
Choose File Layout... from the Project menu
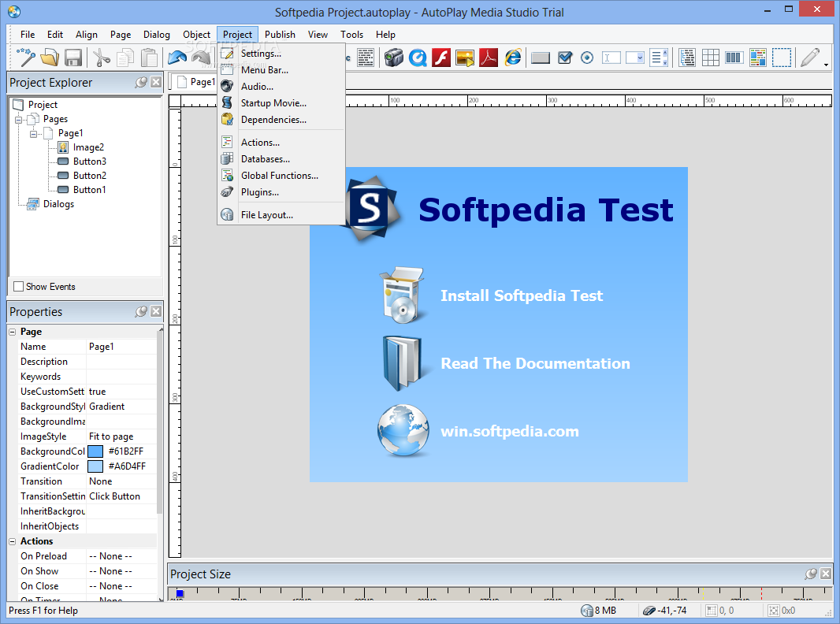[x=281, y=215]
